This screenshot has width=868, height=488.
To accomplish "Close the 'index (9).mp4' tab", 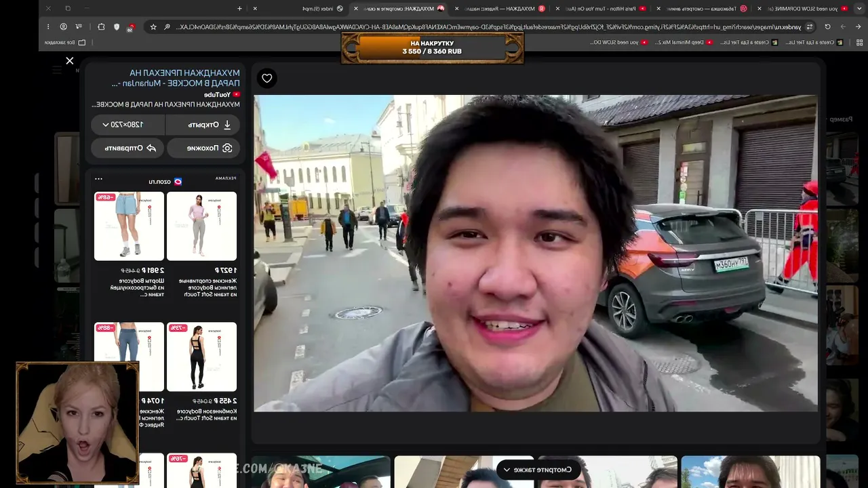I will (255, 8).
